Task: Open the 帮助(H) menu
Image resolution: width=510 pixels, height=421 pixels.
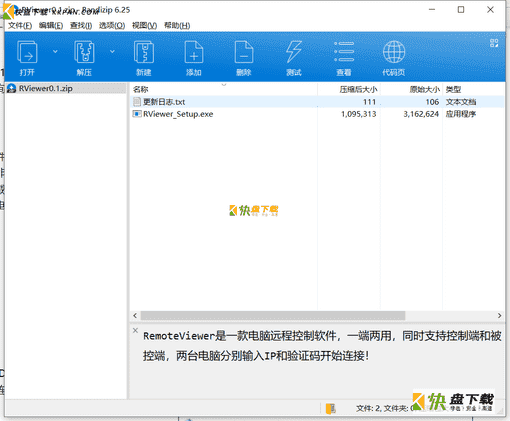Action: click(x=177, y=26)
